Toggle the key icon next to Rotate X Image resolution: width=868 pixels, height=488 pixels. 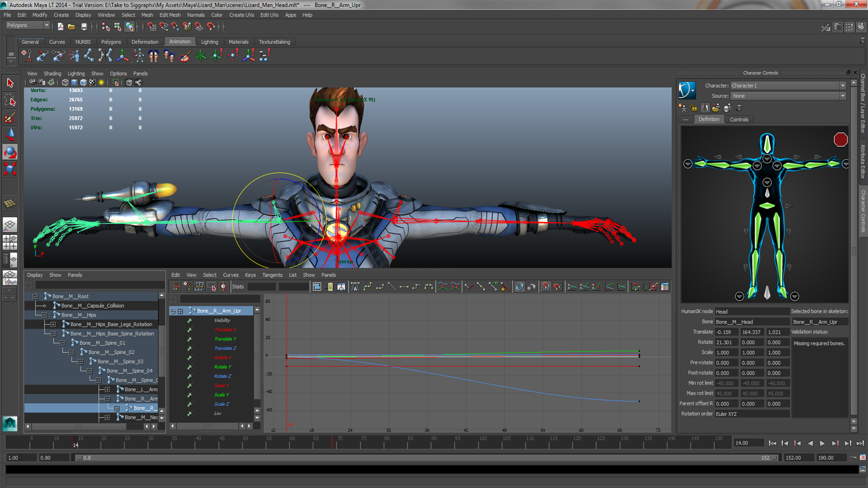point(189,357)
